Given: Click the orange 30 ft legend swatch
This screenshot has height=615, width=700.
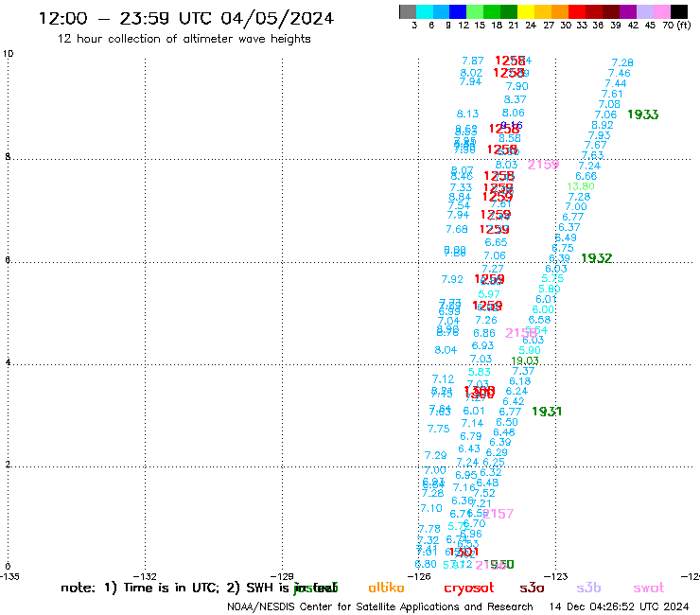Looking at the screenshot, I should pyautogui.click(x=560, y=11).
